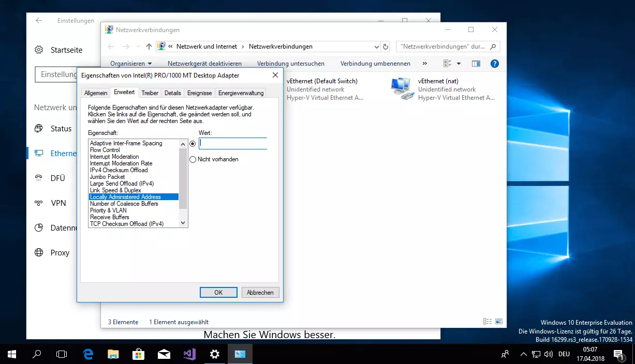Open the blue help question mark

pyautogui.click(x=494, y=64)
